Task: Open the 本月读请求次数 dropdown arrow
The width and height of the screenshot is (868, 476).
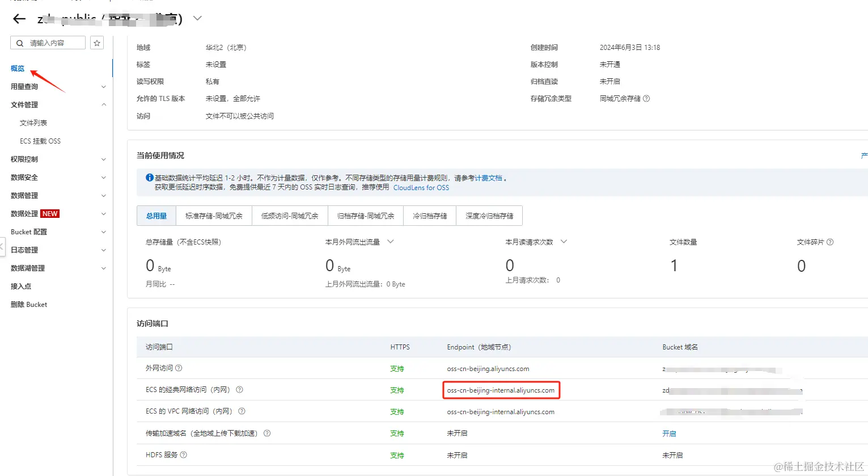Action: pos(564,242)
